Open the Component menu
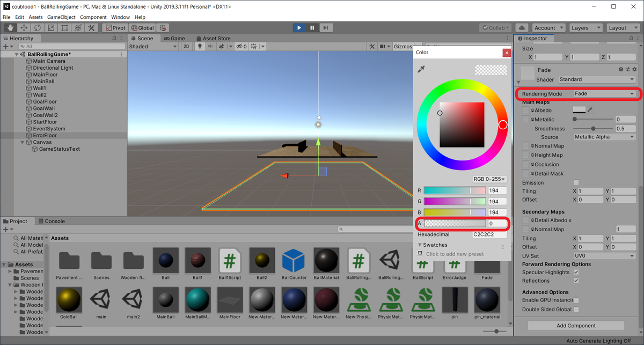 93,17
